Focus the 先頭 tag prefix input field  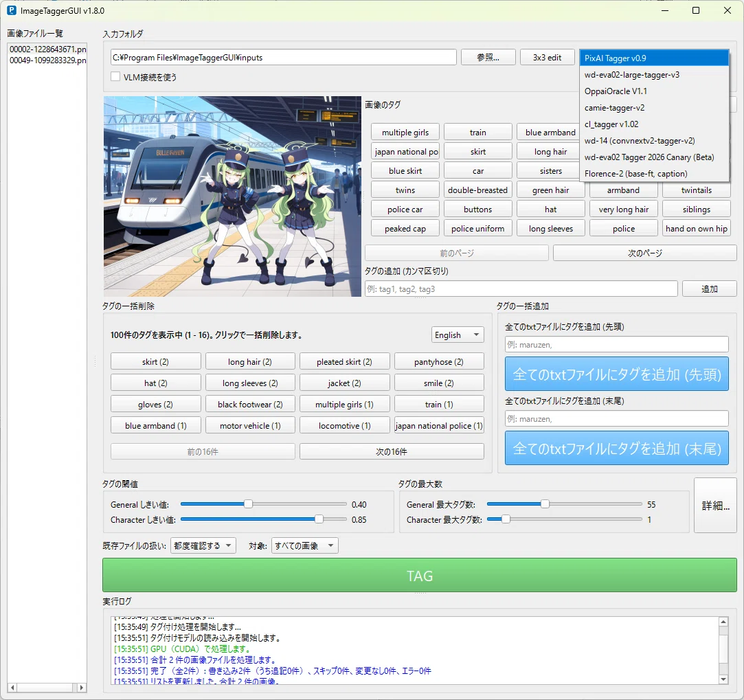pos(616,345)
